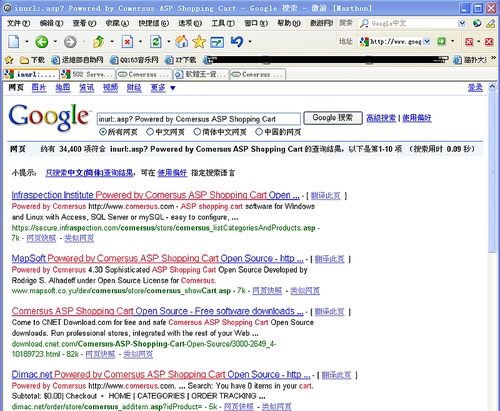This screenshot has height=411, width=500.
Task: Expand the Undo dropdown arrow
Action: [x=250, y=42]
